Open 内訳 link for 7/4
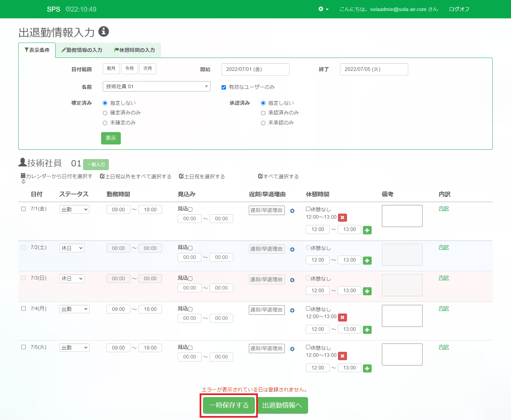Viewport: 511px width, 420px height. click(443, 309)
